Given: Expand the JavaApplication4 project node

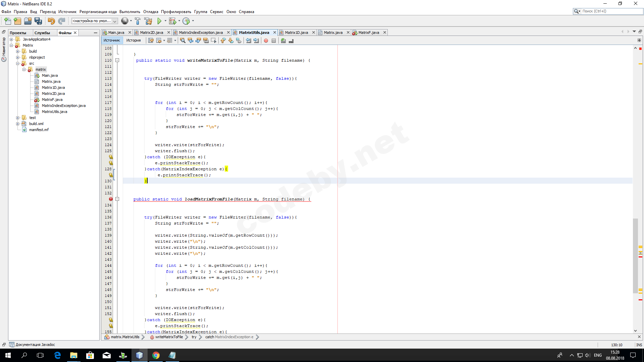Looking at the screenshot, I should (11, 39).
